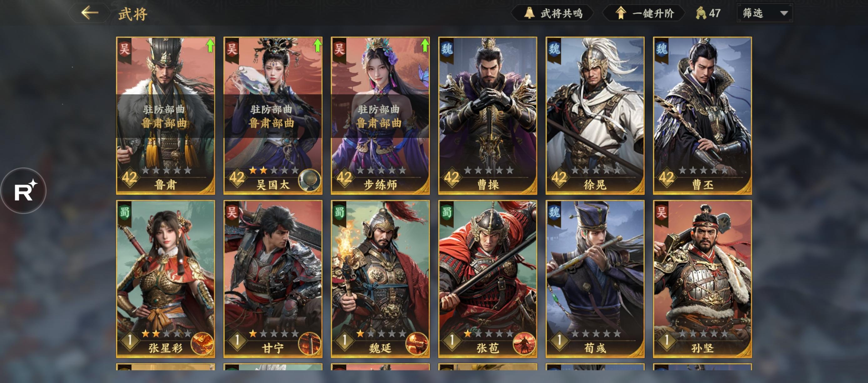Tap green upgrade arrow on 步练师 card
This screenshot has height=383, width=868.
(x=425, y=45)
